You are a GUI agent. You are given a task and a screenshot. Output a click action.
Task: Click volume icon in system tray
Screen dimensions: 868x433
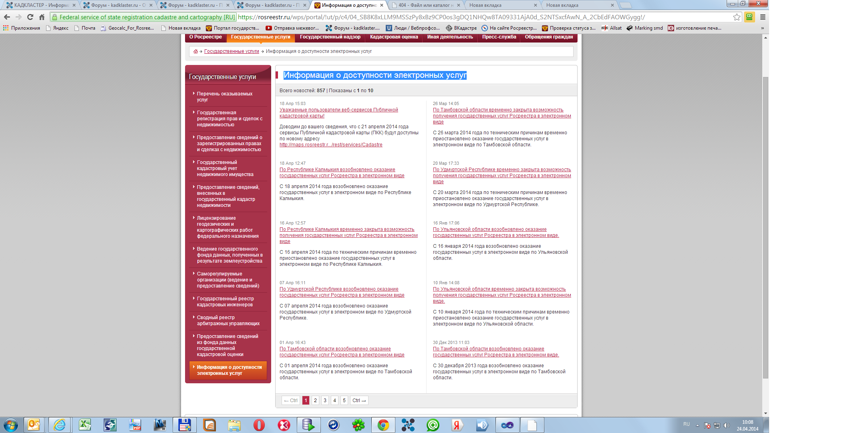tap(727, 425)
